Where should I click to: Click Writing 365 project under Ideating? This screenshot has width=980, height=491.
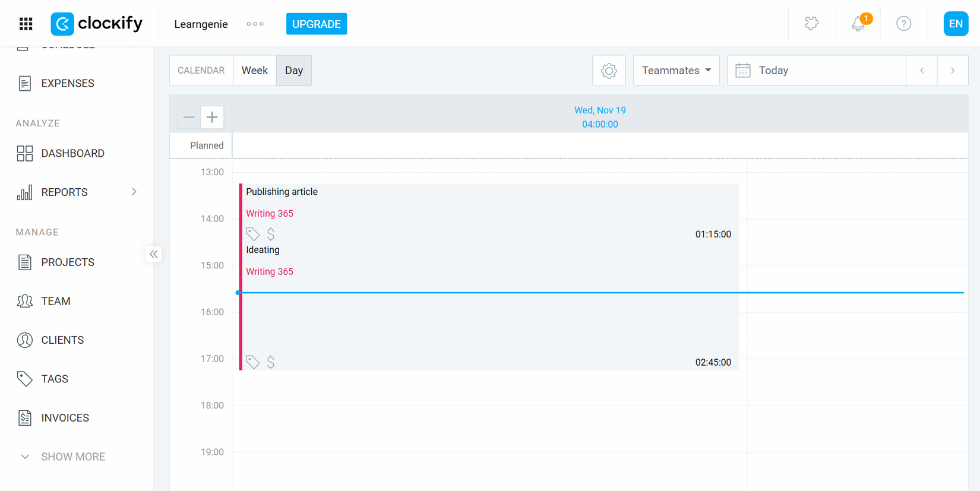click(x=270, y=272)
